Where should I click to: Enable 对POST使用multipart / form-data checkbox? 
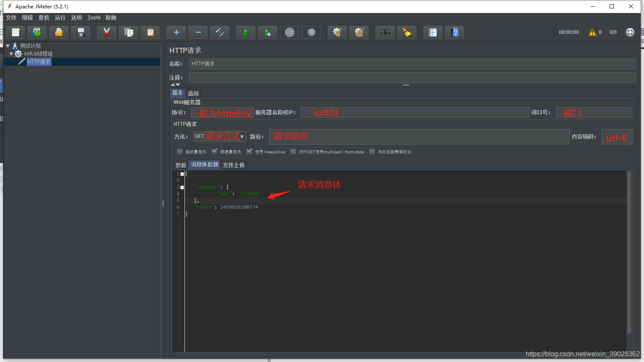[x=293, y=152]
